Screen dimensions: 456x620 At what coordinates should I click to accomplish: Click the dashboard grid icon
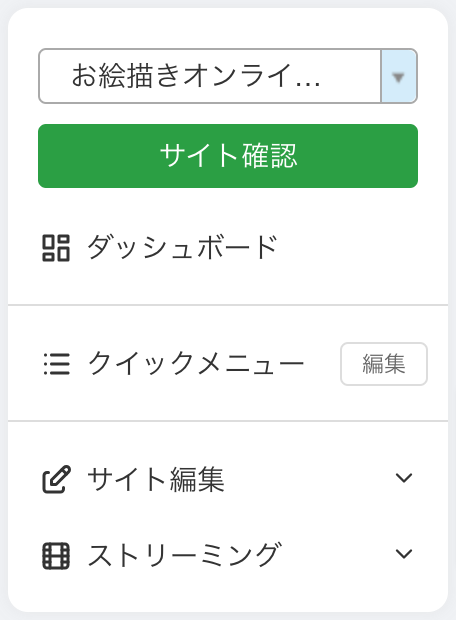56,248
